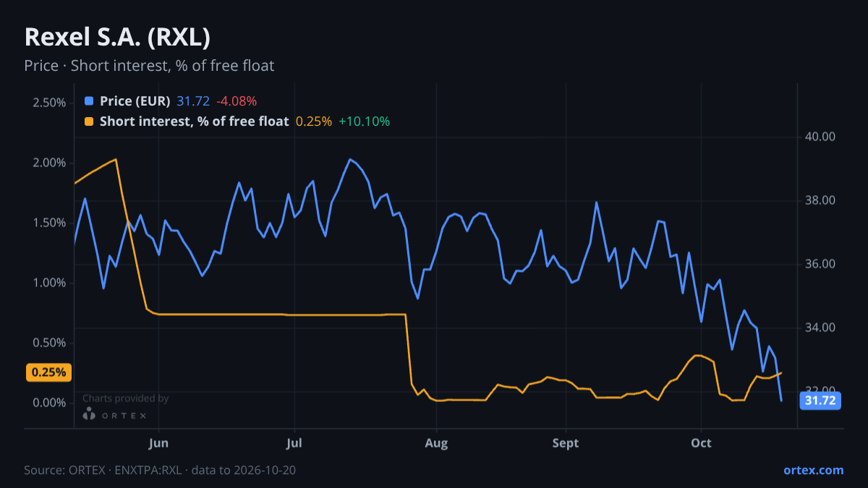
Task: Click the 2.50% left axis label
Action: point(49,103)
